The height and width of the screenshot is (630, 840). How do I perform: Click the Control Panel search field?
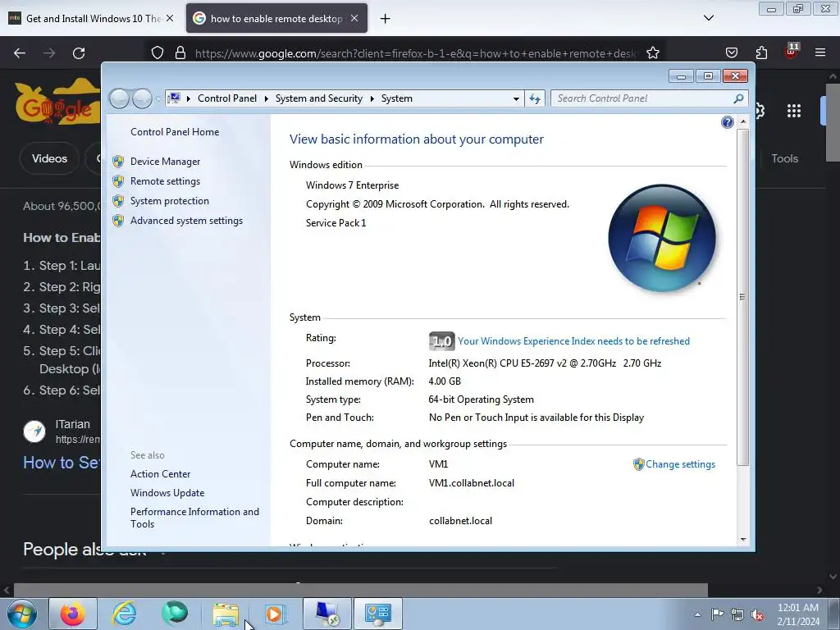pos(643,98)
